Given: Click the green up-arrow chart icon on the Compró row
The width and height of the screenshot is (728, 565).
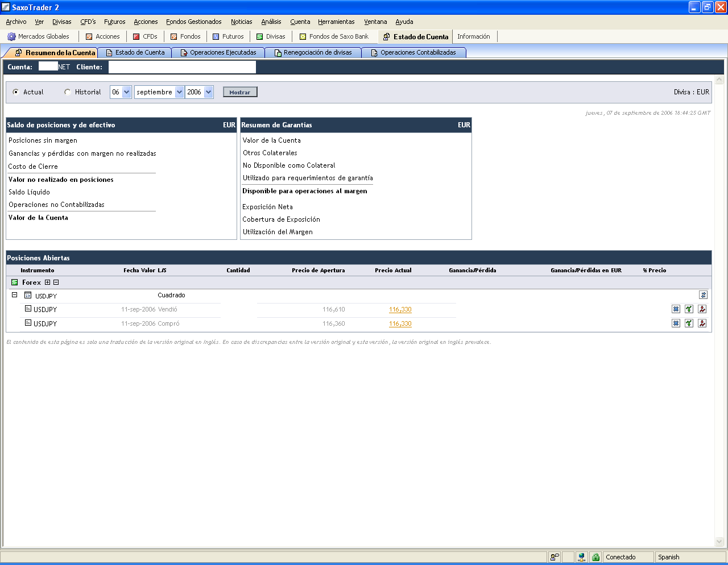Looking at the screenshot, I should point(689,323).
